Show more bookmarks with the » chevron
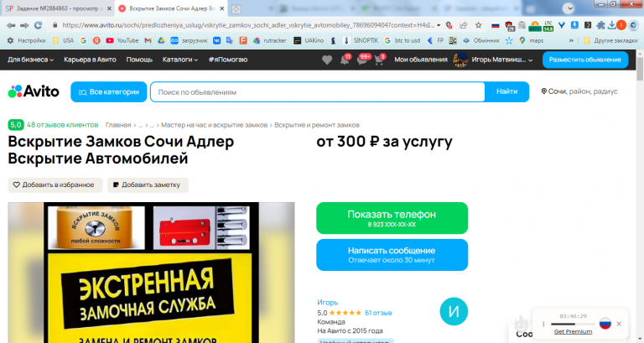Screen dimensions: 644x343 click(x=571, y=40)
